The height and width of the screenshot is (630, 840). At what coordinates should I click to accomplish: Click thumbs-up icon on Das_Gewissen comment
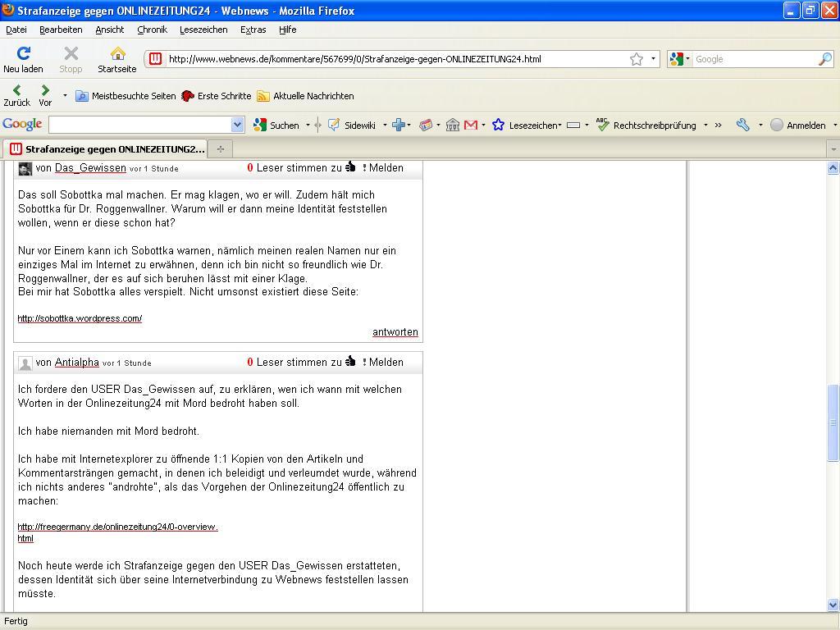tap(350, 167)
